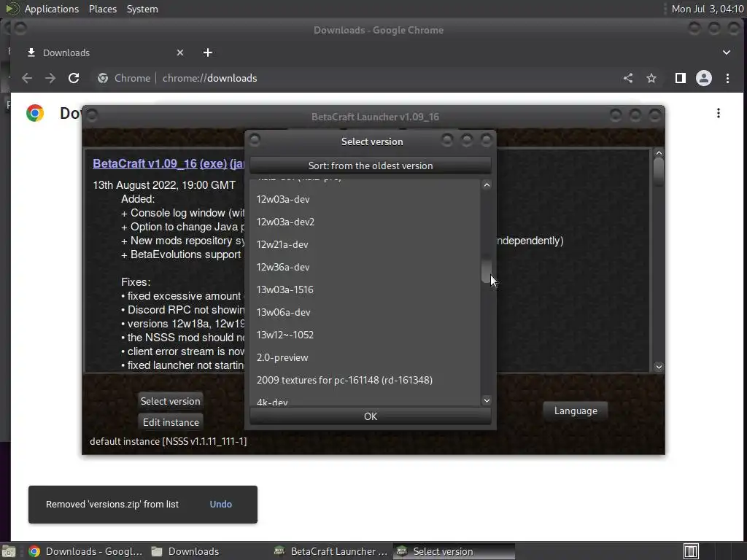The height and width of the screenshot is (560, 747).
Task: Undo removal of versions.zip
Action: click(220, 505)
